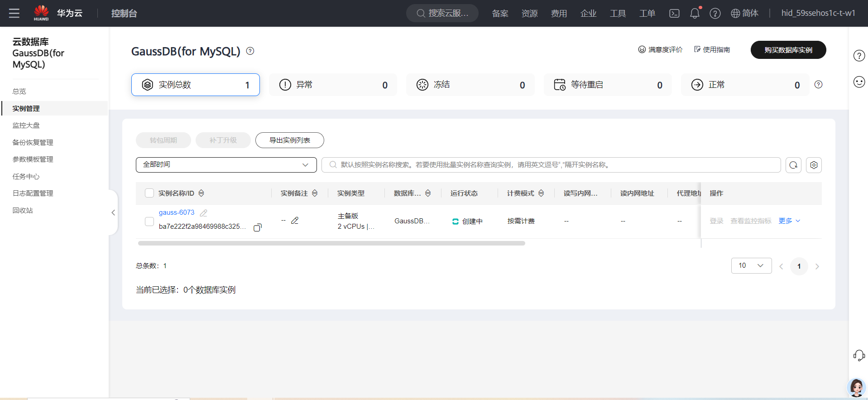This screenshot has width=868, height=400.
Task: Open 回收站 in sidebar
Action: tap(23, 211)
